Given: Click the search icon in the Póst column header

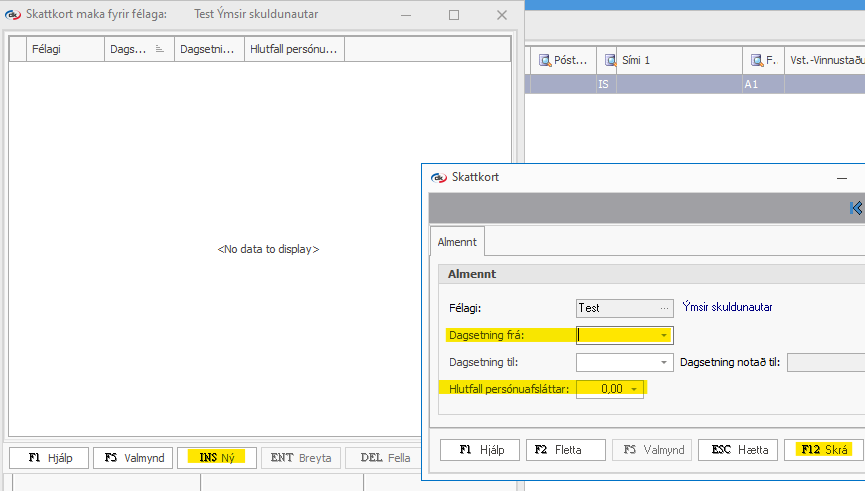Looking at the screenshot, I should click(545, 61).
